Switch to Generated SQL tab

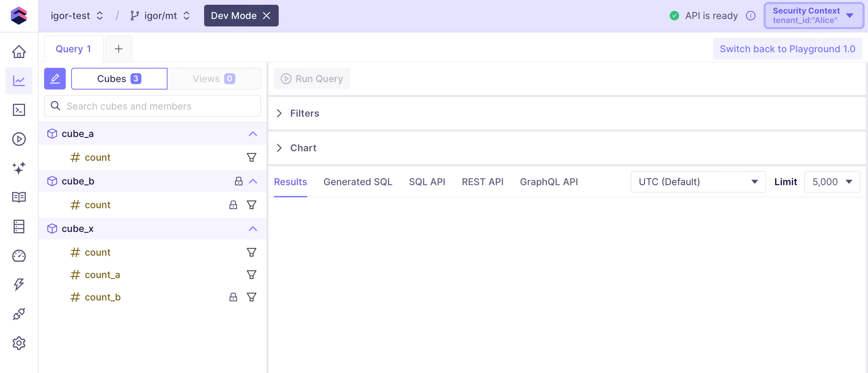(x=358, y=182)
